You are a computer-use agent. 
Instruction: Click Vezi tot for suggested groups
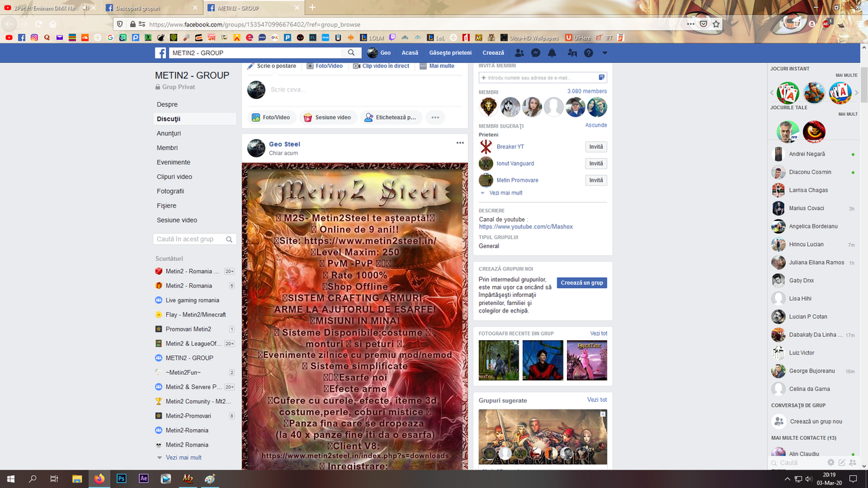point(597,400)
